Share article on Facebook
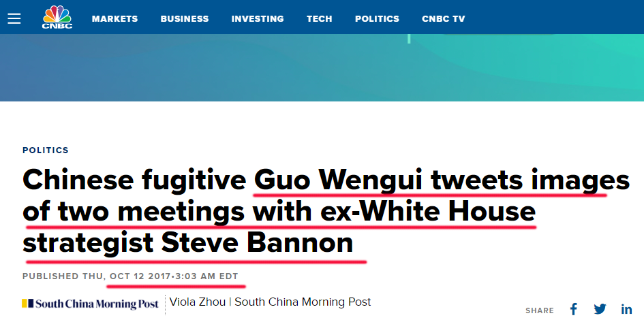The height and width of the screenshot is (320, 644). 574,309
